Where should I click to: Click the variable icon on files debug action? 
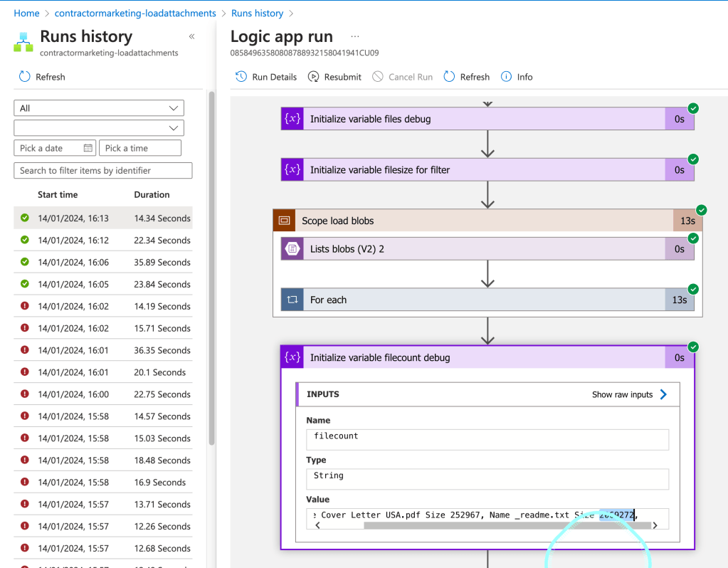pyautogui.click(x=292, y=119)
